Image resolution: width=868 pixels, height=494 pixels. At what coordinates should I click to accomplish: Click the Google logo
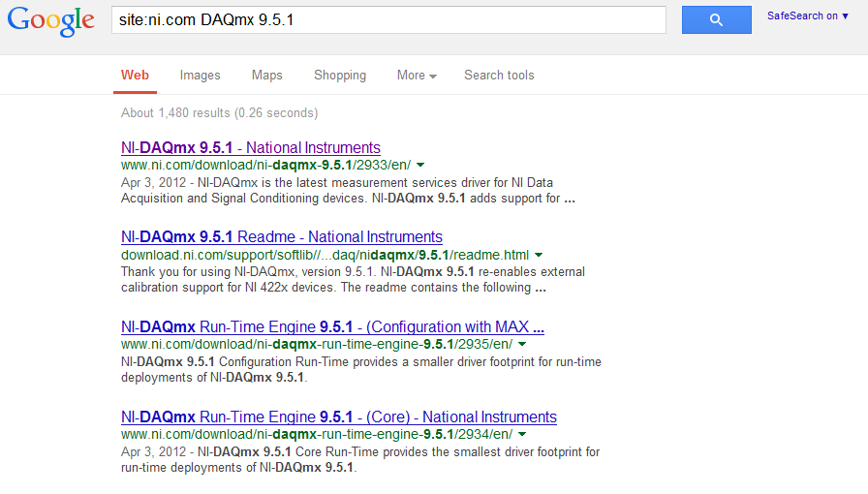[x=51, y=21]
